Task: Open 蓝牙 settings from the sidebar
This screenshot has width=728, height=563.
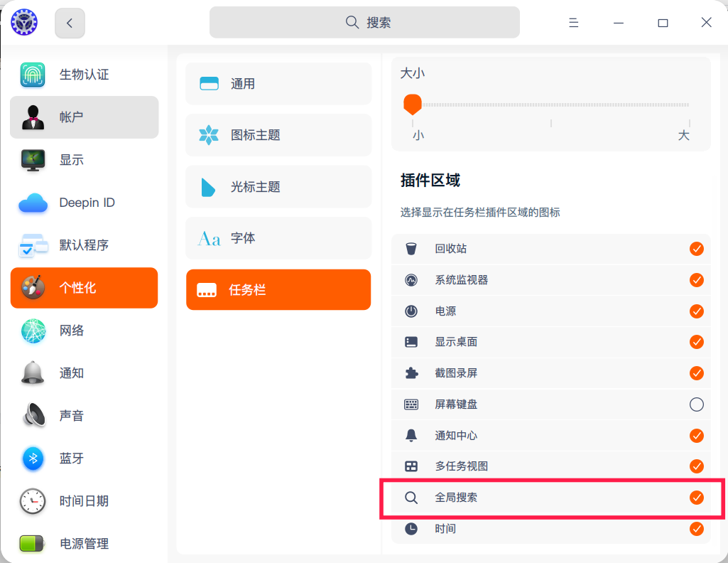Action: [x=84, y=459]
